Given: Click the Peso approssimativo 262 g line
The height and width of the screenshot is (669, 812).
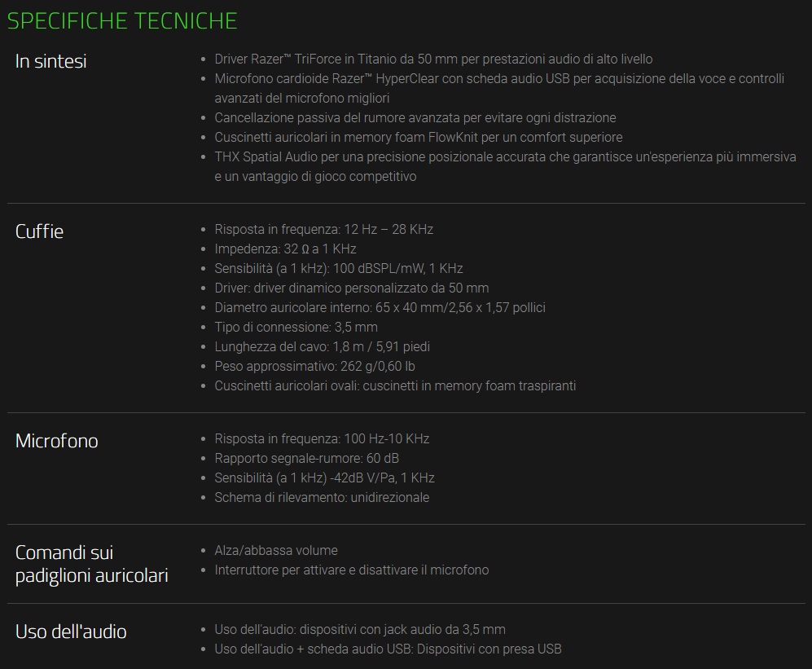Looking at the screenshot, I should [314, 366].
